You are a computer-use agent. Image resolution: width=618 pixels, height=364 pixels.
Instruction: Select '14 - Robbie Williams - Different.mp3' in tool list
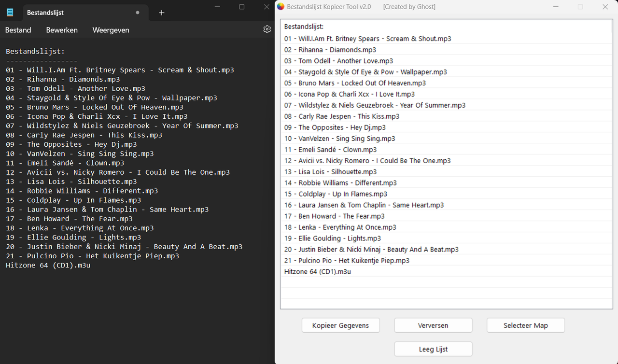(x=447, y=183)
